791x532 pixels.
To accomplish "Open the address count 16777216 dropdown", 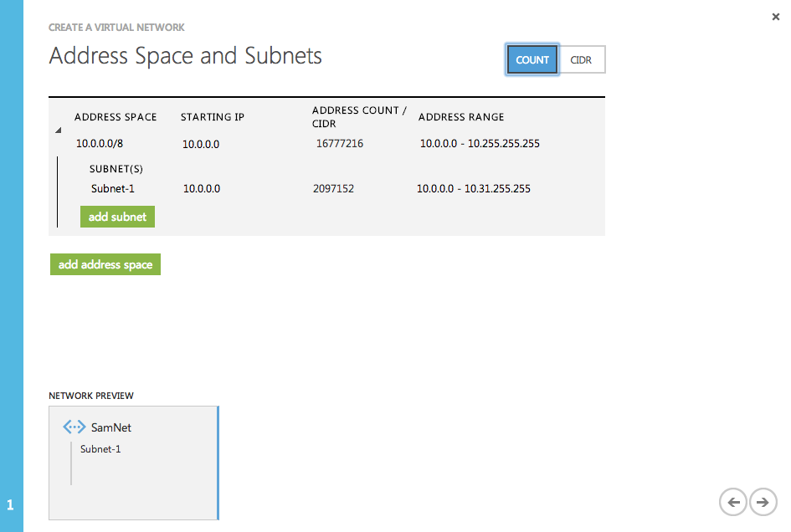I will click(x=340, y=144).
